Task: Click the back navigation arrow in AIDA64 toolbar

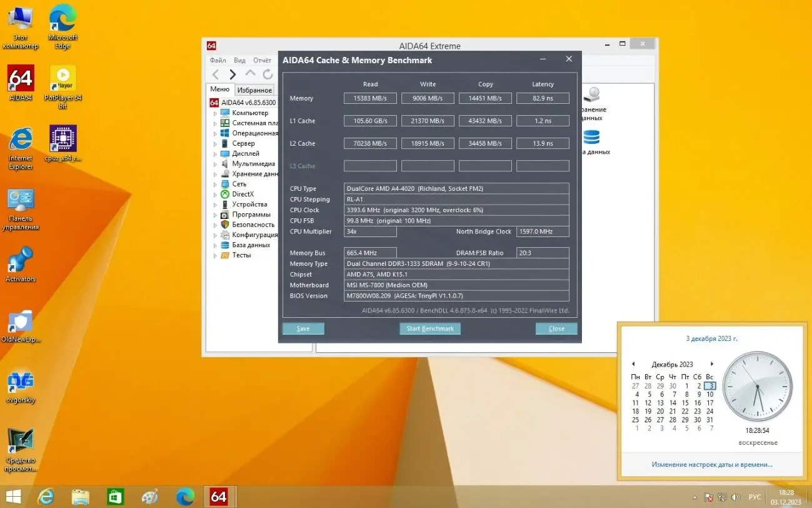Action: point(216,73)
